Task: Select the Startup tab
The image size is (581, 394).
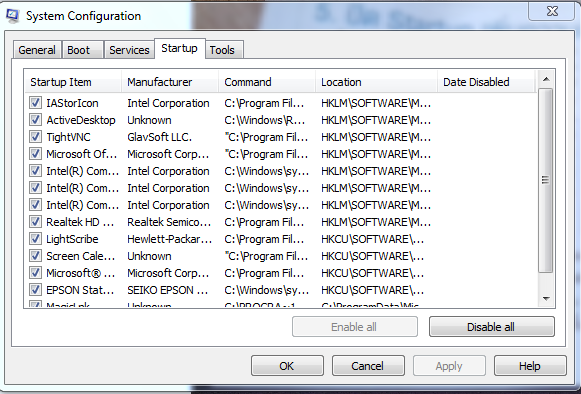Action: tap(179, 49)
